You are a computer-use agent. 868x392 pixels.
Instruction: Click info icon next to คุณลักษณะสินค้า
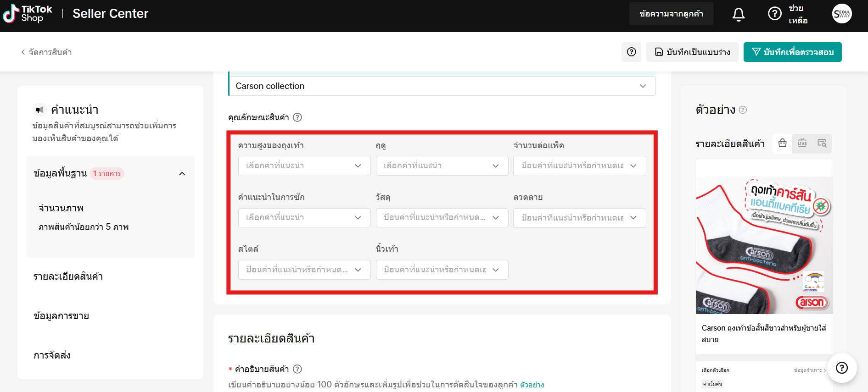tap(297, 117)
